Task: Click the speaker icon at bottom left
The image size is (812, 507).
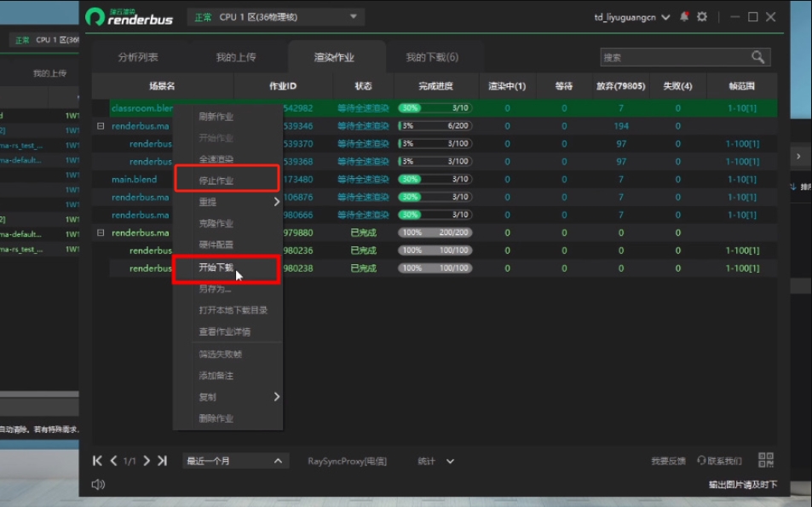Action: [x=98, y=483]
